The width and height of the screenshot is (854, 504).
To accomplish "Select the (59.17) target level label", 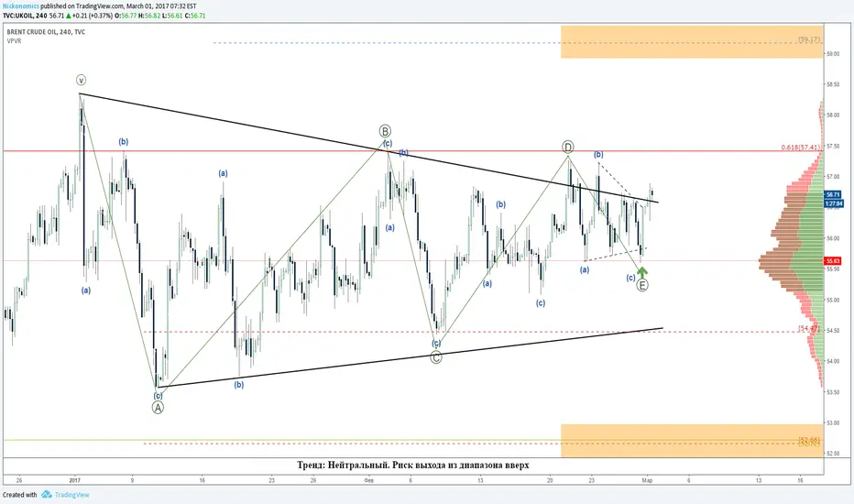I will pos(809,39).
